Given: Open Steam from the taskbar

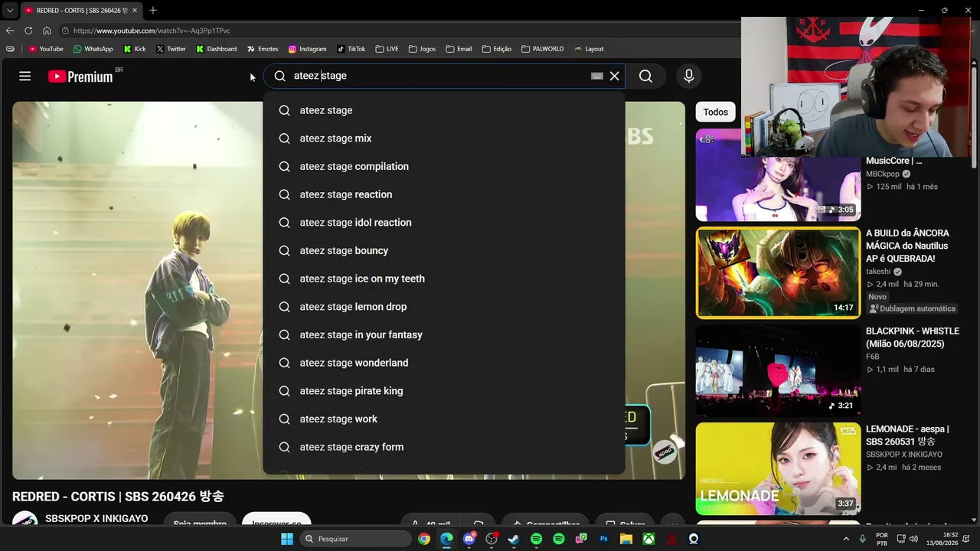Looking at the screenshot, I should (514, 539).
